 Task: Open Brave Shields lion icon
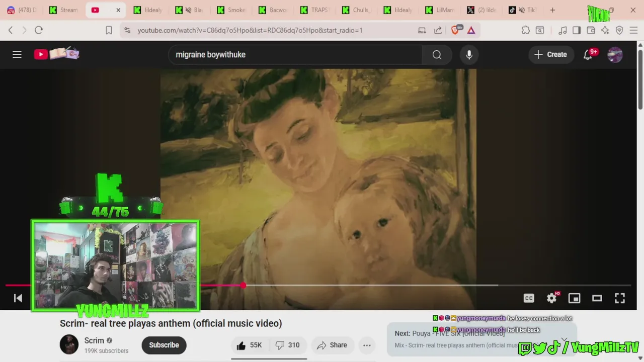pyautogui.click(x=456, y=30)
